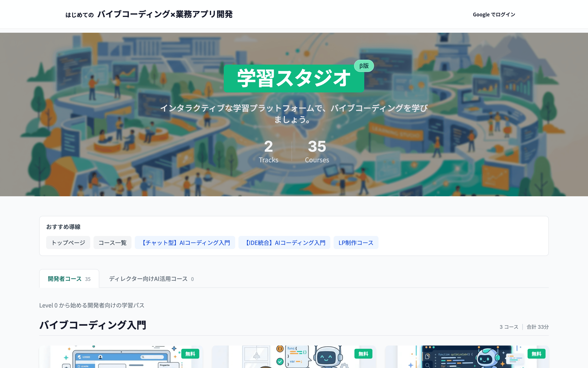
Task: Click the 無料 badge on first course card
Action: click(x=190, y=354)
